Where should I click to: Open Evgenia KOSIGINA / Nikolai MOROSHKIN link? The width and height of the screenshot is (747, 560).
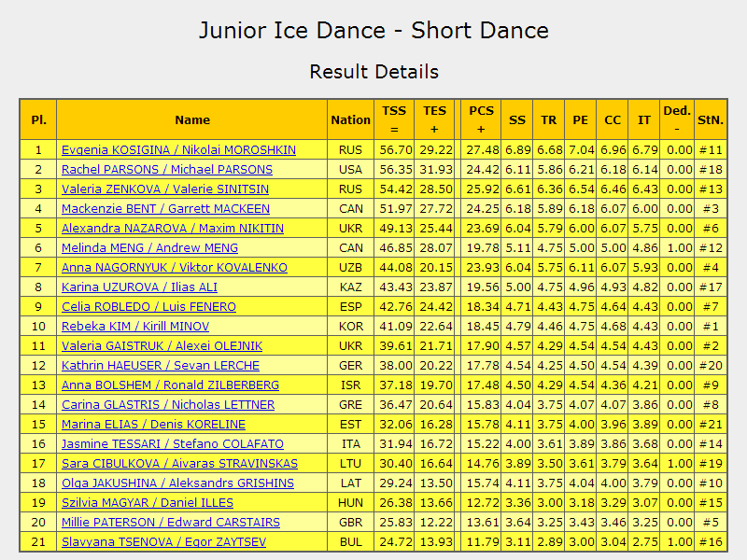coord(178,150)
